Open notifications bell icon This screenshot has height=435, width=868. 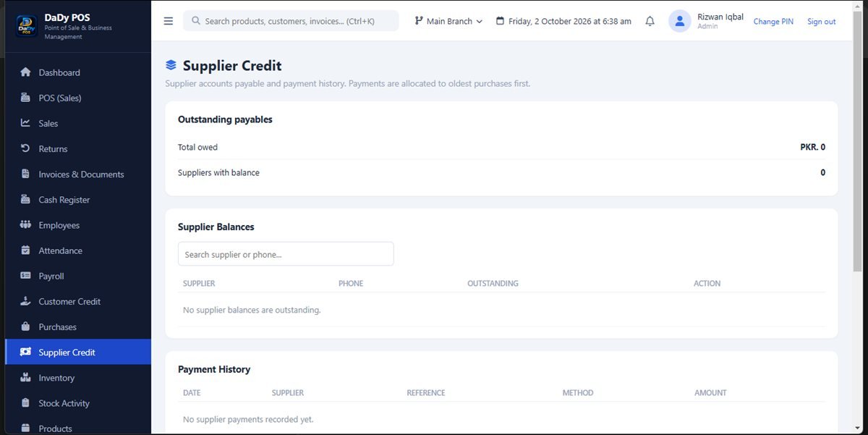click(650, 21)
